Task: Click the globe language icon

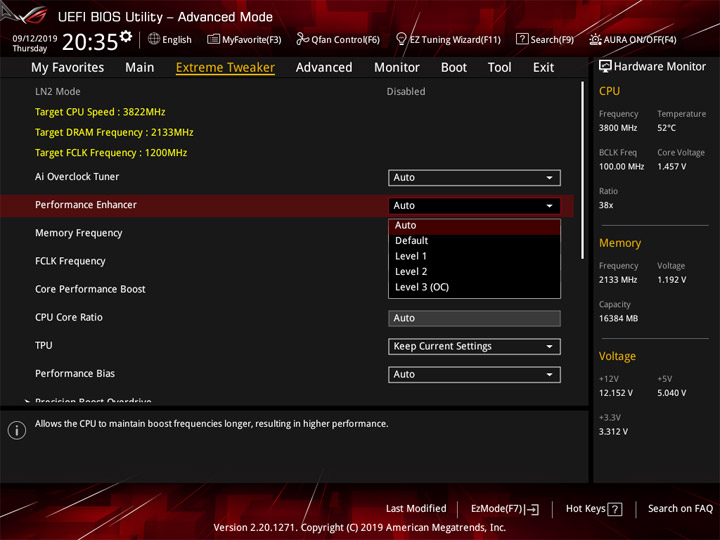Action: (x=154, y=39)
